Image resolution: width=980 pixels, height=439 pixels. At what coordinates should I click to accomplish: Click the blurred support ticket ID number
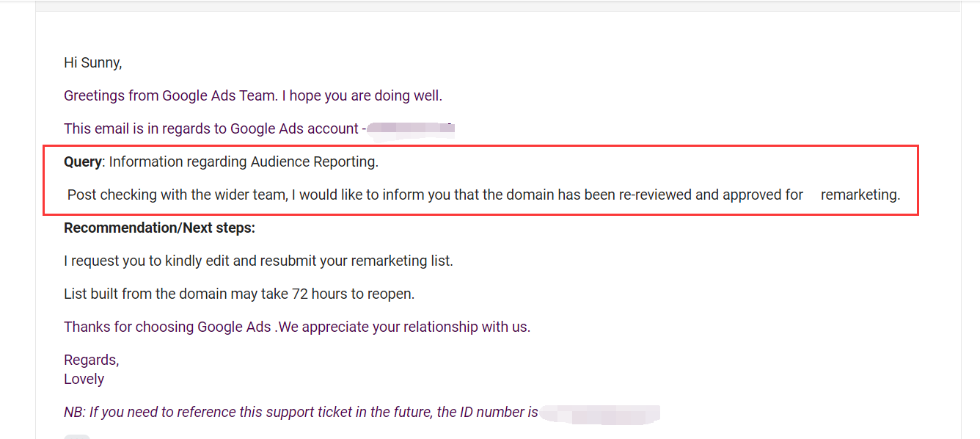point(600,413)
